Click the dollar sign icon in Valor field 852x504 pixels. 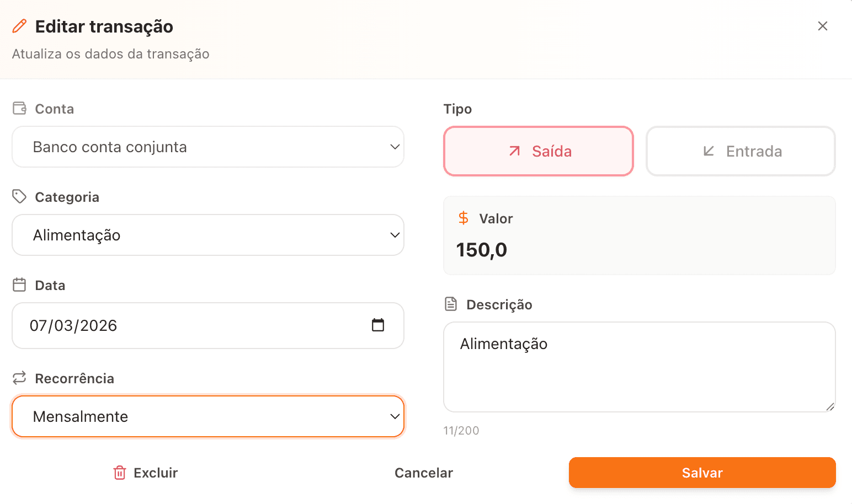coord(464,218)
